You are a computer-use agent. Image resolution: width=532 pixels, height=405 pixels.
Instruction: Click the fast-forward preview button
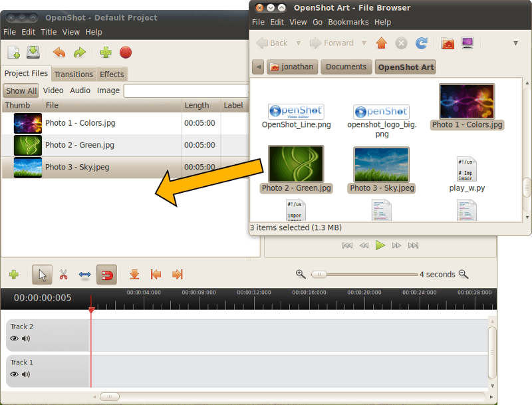pos(396,245)
